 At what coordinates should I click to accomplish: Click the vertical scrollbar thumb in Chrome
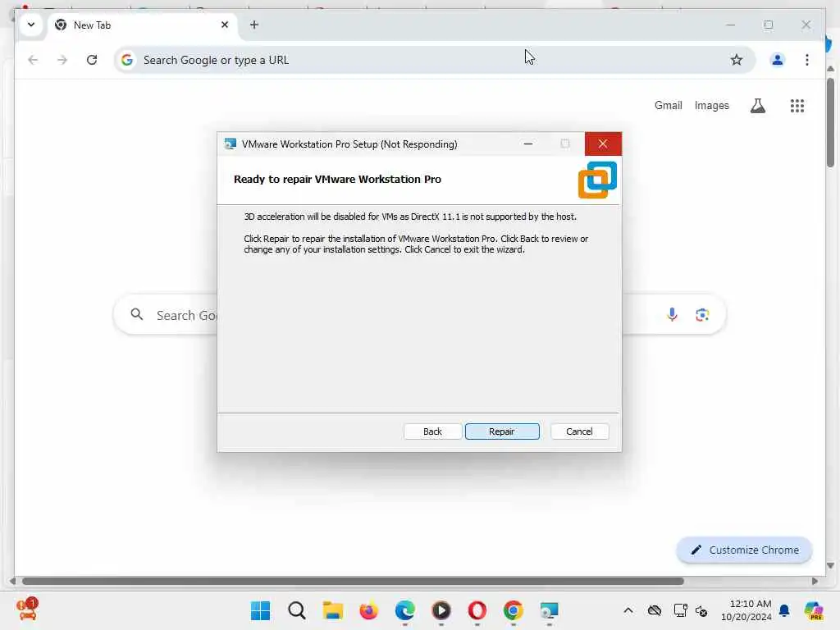(x=830, y=122)
